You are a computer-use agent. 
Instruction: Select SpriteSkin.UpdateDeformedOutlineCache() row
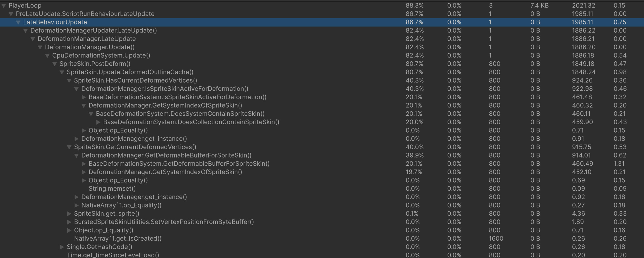pyautogui.click(x=130, y=72)
